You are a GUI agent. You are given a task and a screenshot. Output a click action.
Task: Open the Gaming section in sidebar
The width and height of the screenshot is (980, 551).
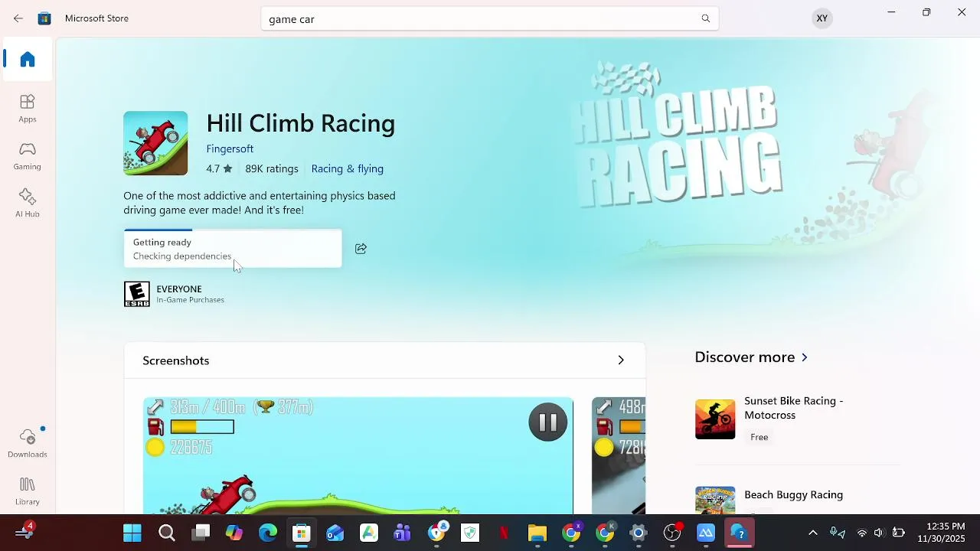(x=28, y=156)
